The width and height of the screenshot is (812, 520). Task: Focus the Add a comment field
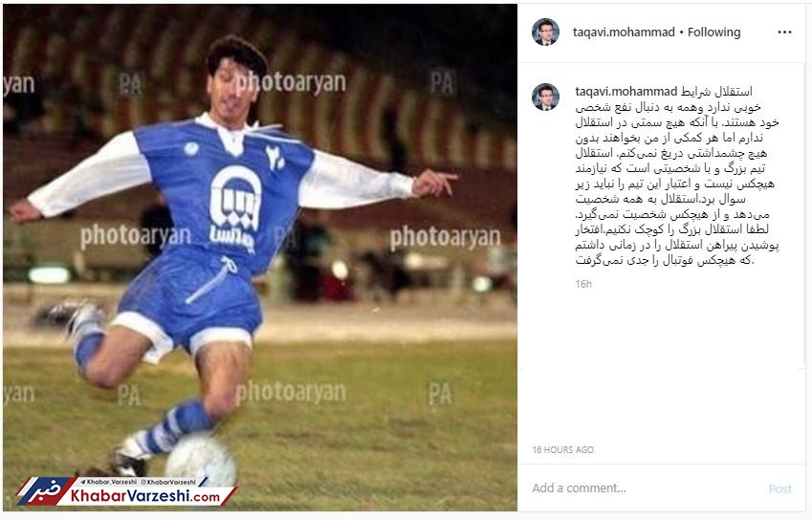(642, 487)
